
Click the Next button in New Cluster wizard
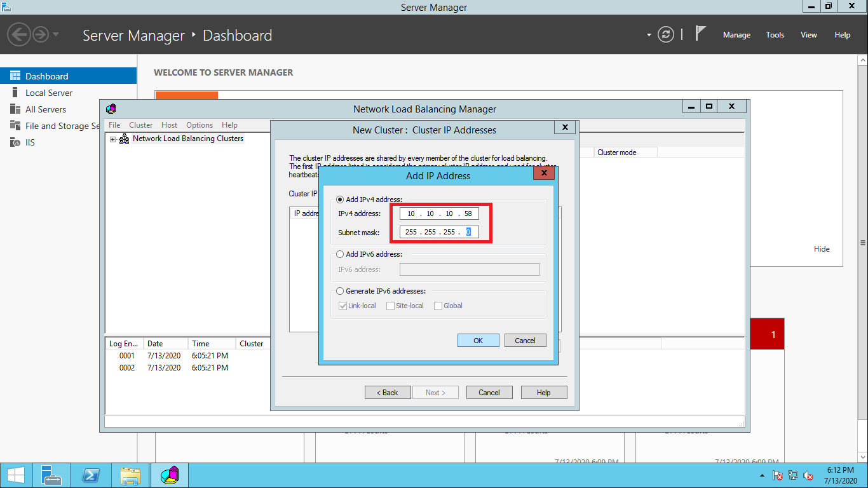[x=436, y=393]
